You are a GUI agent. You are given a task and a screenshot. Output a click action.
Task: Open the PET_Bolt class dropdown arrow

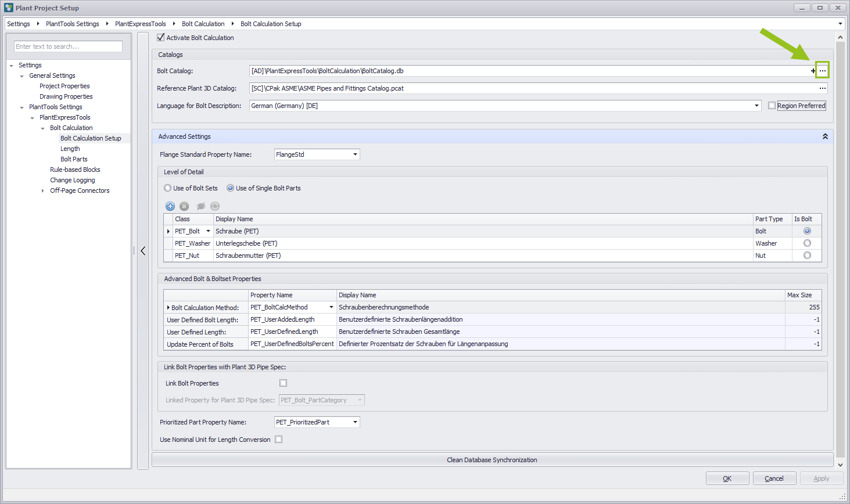click(208, 231)
